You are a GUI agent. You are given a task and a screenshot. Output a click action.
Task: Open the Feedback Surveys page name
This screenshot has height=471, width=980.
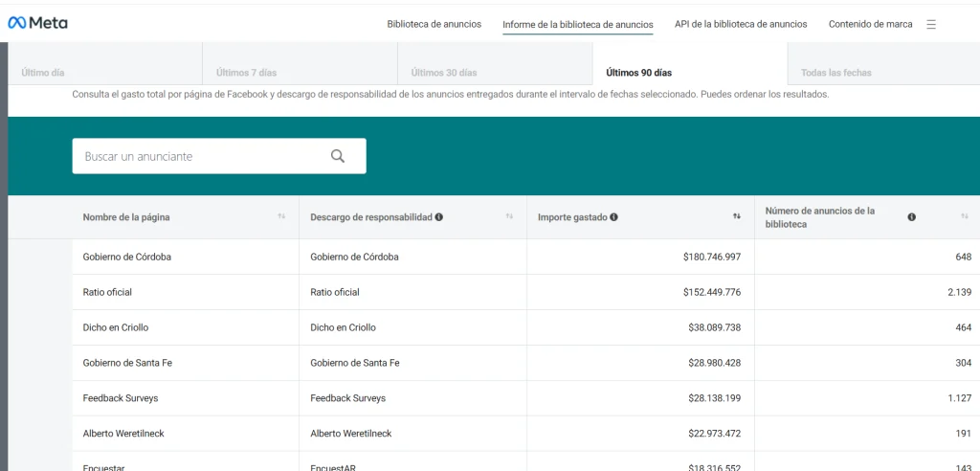click(121, 398)
